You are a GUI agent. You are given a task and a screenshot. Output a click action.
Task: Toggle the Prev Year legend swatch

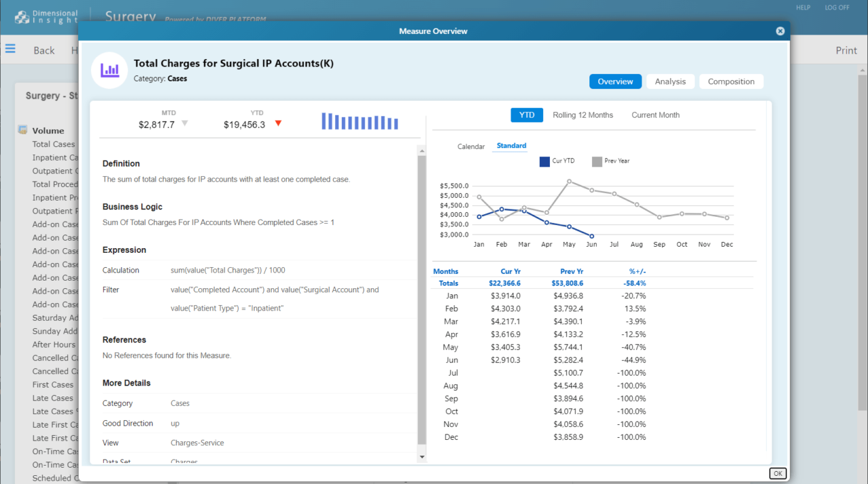597,161
